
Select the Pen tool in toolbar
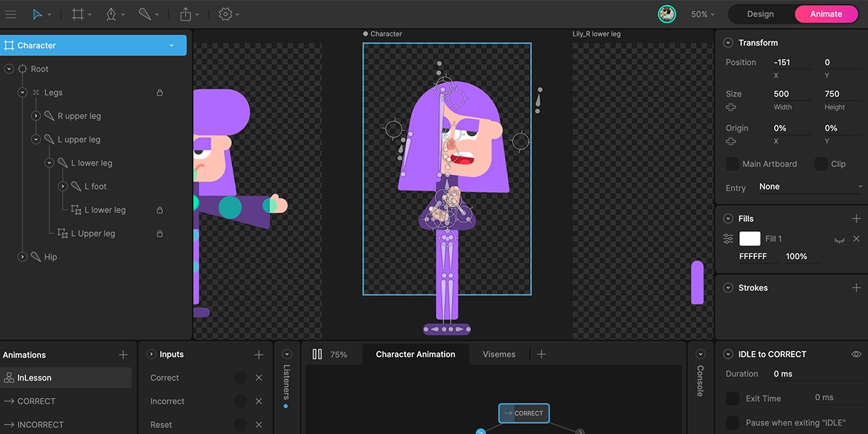[111, 14]
